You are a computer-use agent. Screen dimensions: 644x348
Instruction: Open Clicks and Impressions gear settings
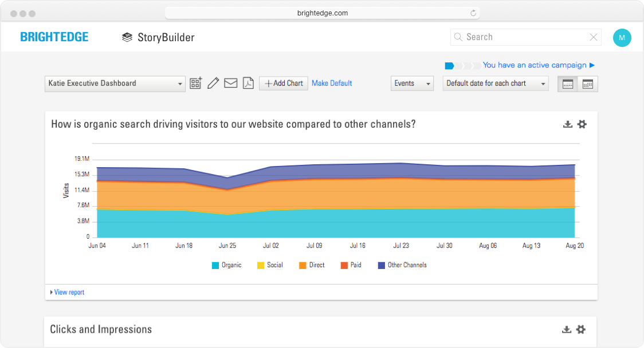tap(581, 329)
